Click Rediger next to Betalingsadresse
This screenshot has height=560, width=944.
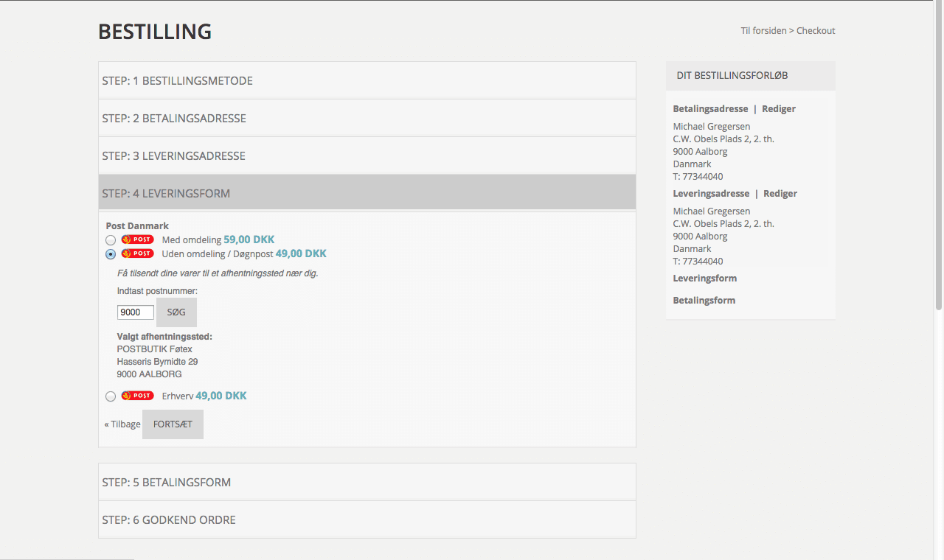[778, 109]
